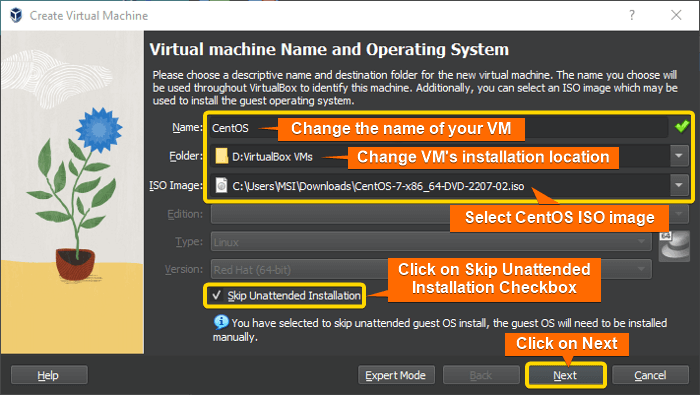
Task: Click the flower illustration image
Action: point(72,192)
